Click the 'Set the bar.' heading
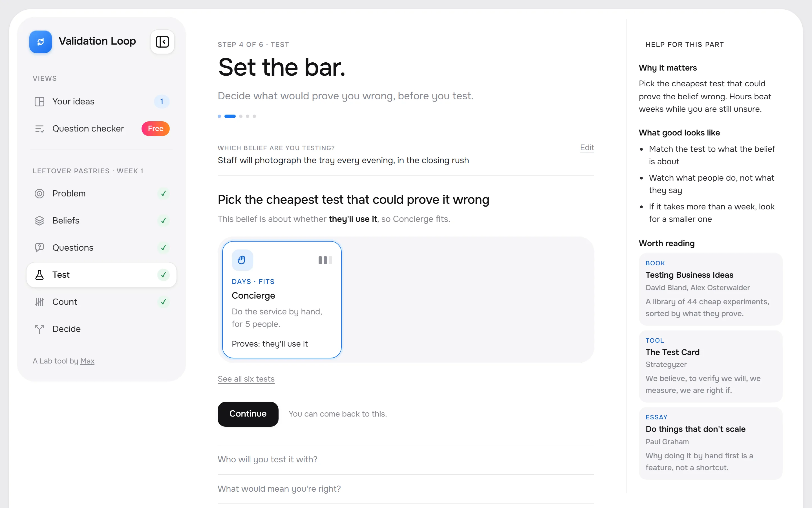812x508 pixels. click(x=281, y=67)
